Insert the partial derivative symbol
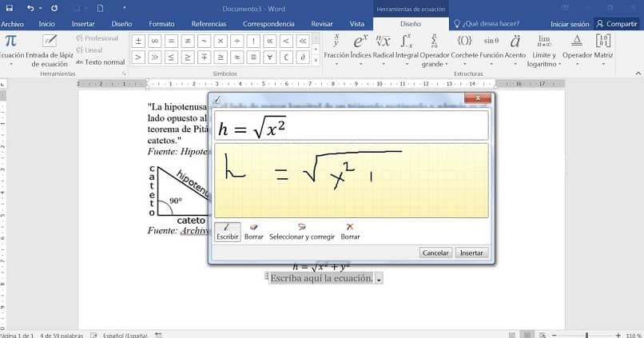Viewport: 644px width, 338px height. [x=303, y=57]
